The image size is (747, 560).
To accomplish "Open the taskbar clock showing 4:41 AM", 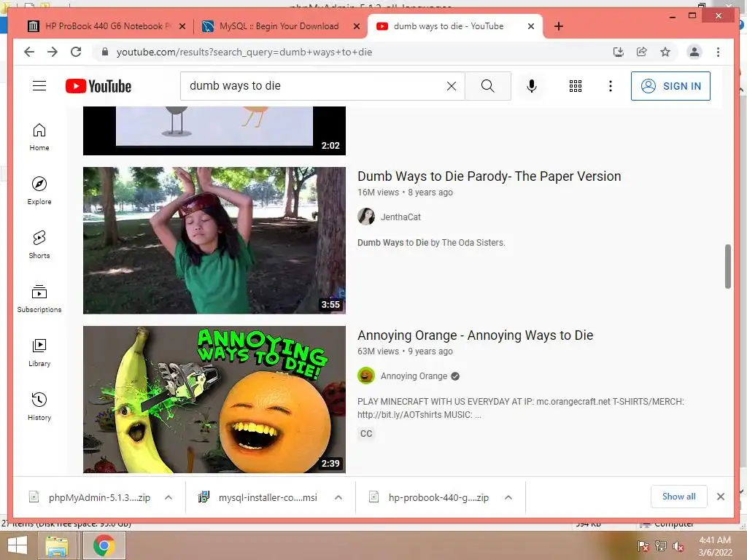I will click(715, 545).
